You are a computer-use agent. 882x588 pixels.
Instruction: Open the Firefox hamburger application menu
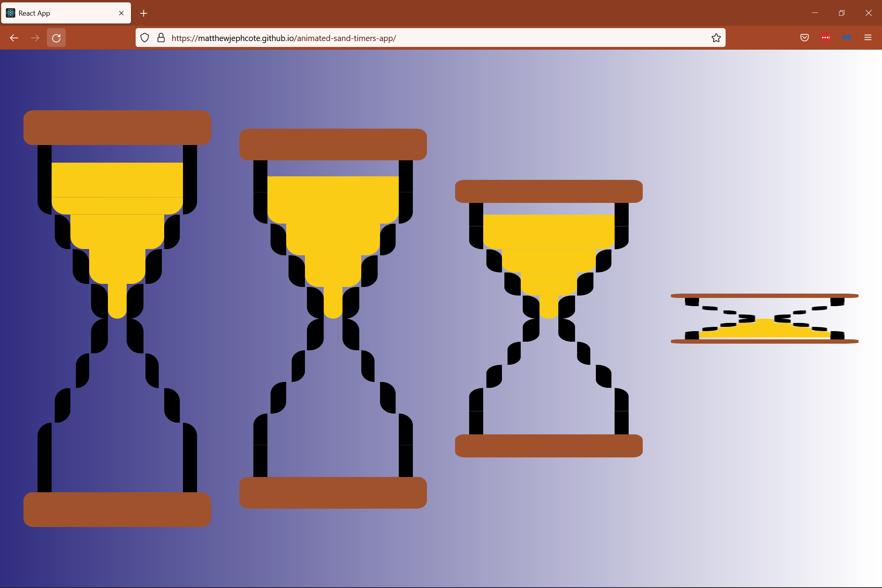tap(868, 38)
